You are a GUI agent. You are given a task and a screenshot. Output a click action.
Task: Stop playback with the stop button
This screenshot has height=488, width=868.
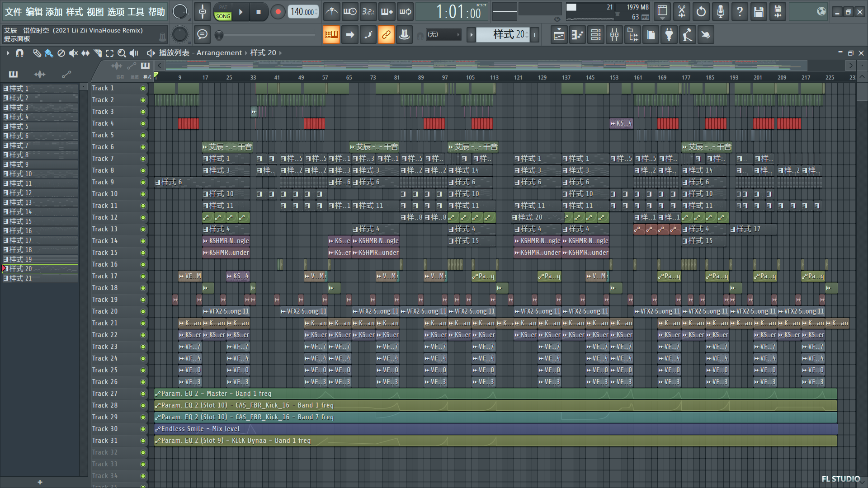[259, 12]
